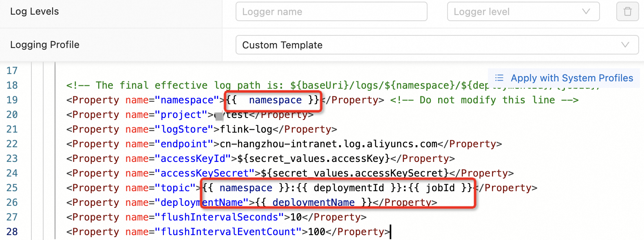The image size is (644, 240).
Task: Click the Logger name input field
Action: point(331,11)
